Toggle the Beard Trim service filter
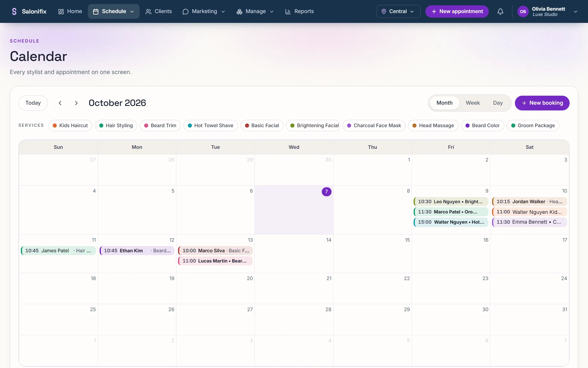This screenshot has width=588, height=368. [x=160, y=125]
